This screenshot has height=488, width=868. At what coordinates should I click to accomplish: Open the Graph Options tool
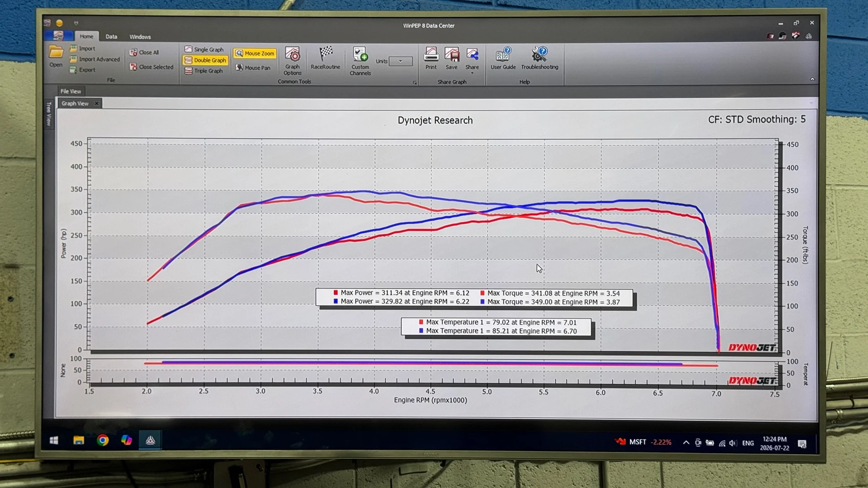point(292,61)
